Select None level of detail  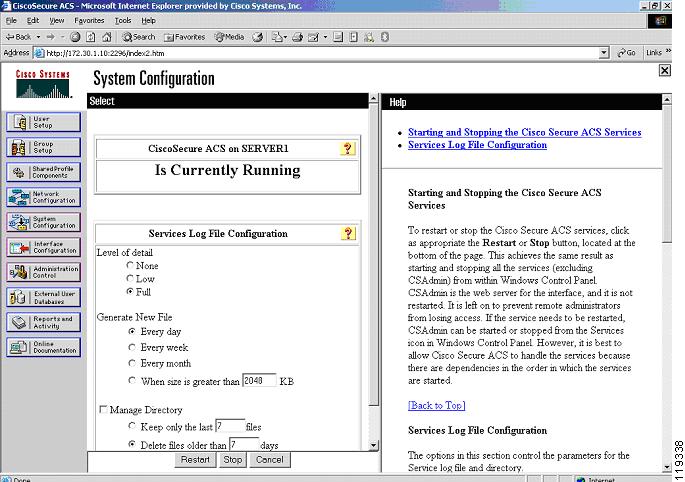click(x=130, y=265)
